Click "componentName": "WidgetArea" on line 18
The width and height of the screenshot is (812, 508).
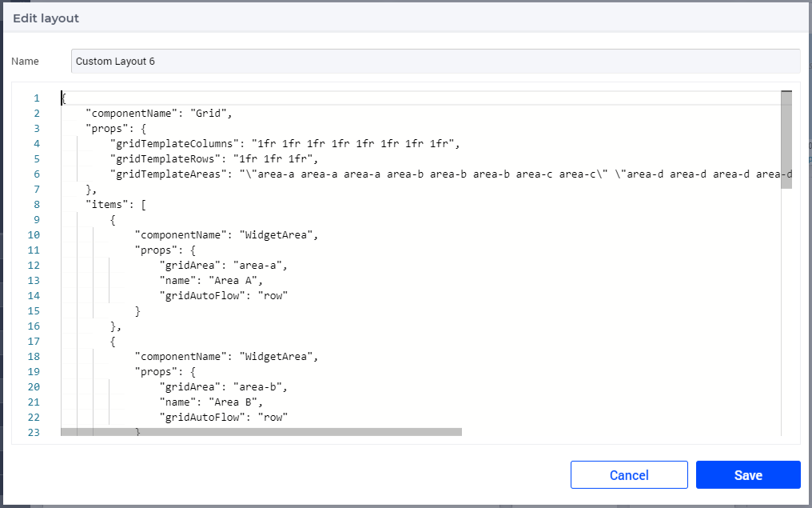click(x=227, y=356)
